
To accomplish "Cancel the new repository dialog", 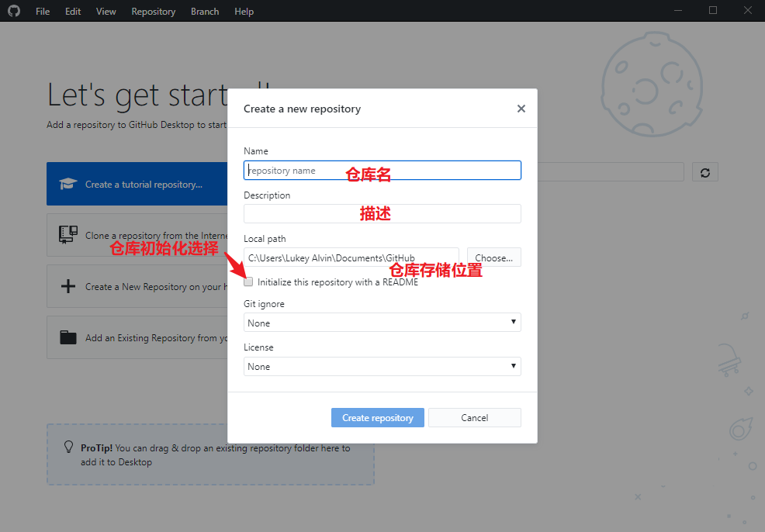I will [x=475, y=417].
